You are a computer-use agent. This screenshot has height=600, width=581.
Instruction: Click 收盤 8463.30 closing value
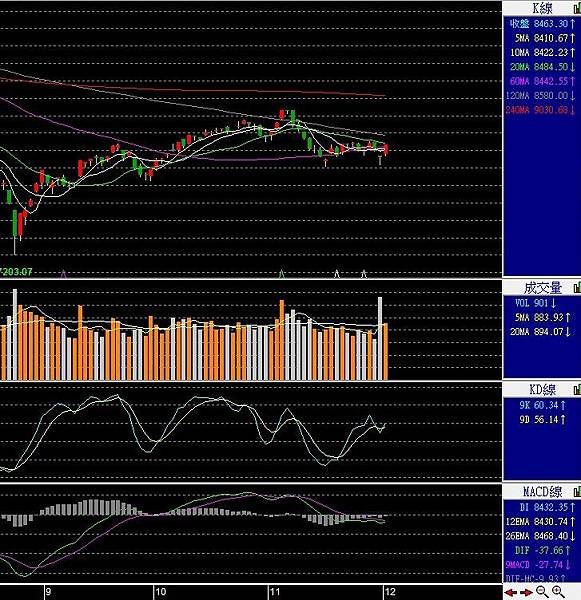(x=542, y=24)
